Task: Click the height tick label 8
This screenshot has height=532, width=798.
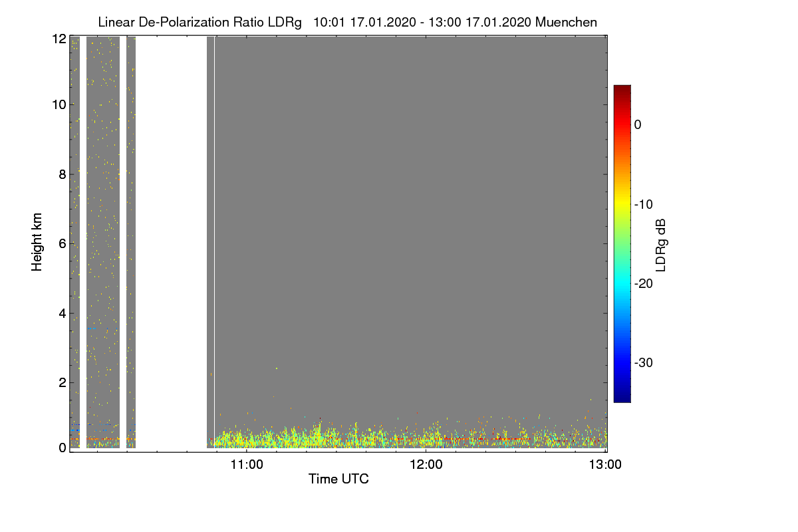Action: click(x=63, y=174)
